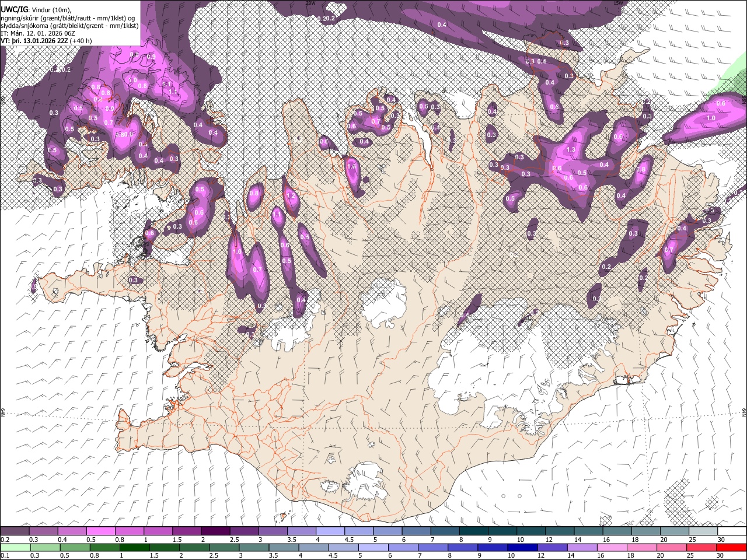The width and height of the screenshot is (747, 560).
Task: Click the upper legend label '0.2'
Action: coord(5,540)
